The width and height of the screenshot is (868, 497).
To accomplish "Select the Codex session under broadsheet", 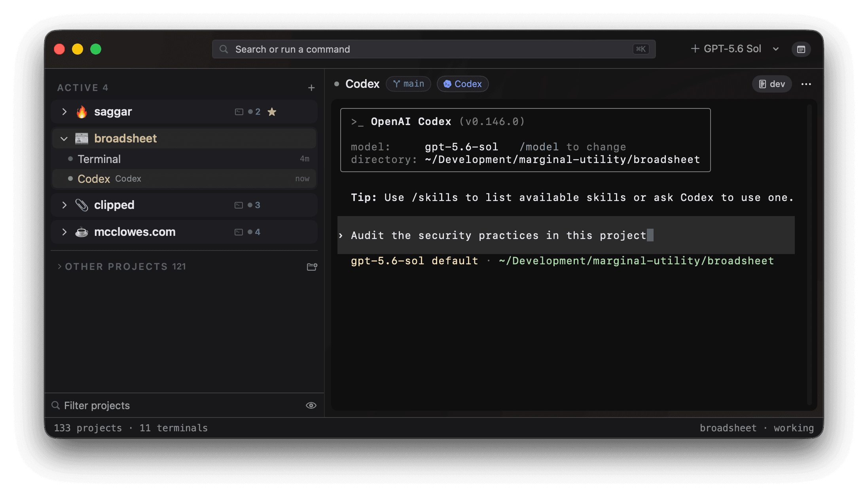I will [184, 179].
